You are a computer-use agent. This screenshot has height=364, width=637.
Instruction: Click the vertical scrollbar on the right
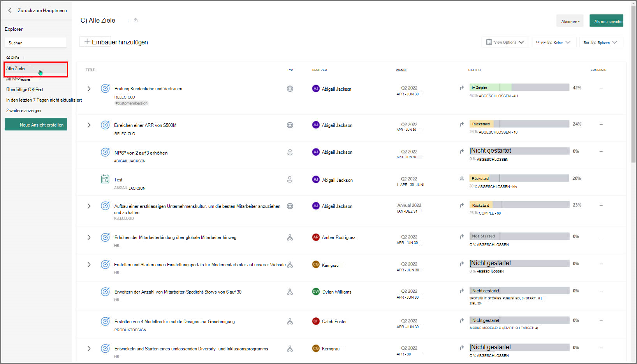[633, 84]
